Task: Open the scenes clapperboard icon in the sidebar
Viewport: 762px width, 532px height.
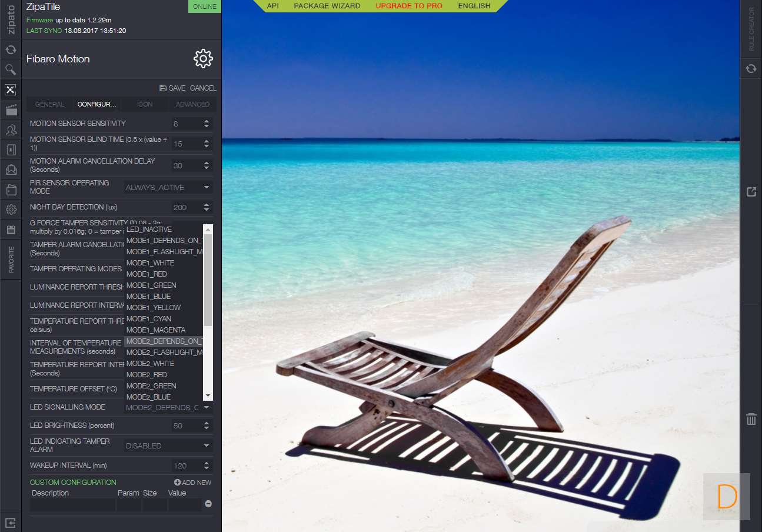Action: coord(11,110)
